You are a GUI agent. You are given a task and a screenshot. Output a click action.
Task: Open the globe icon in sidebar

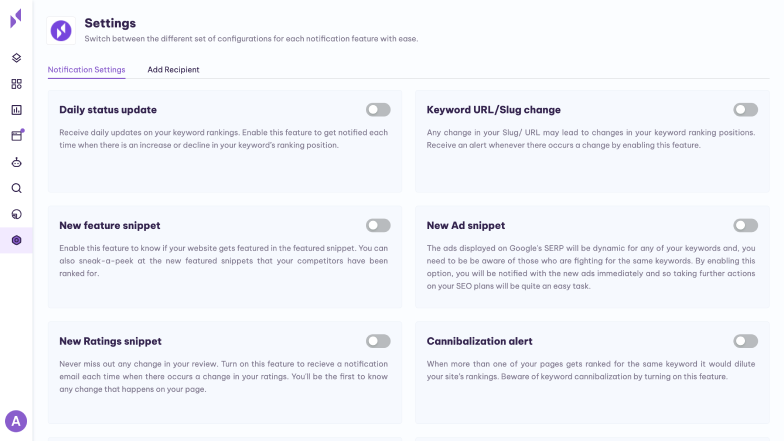pyautogui.click(x=16, y=214)
